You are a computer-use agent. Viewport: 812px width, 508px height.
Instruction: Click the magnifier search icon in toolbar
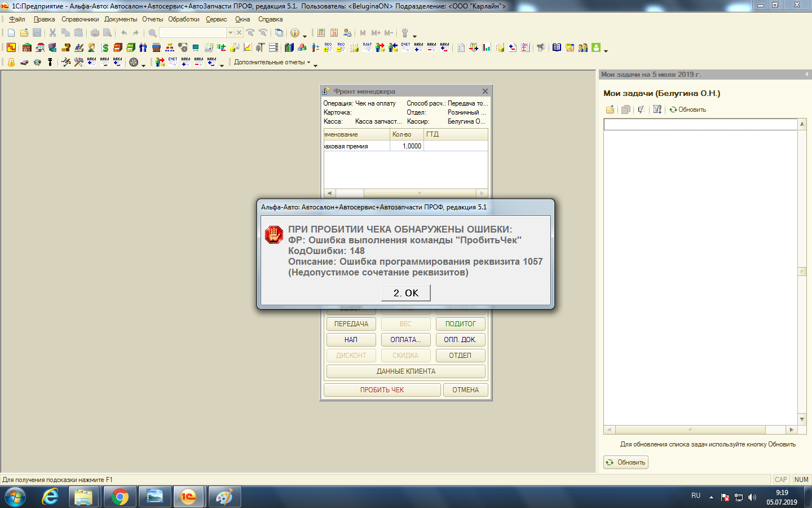152,33
